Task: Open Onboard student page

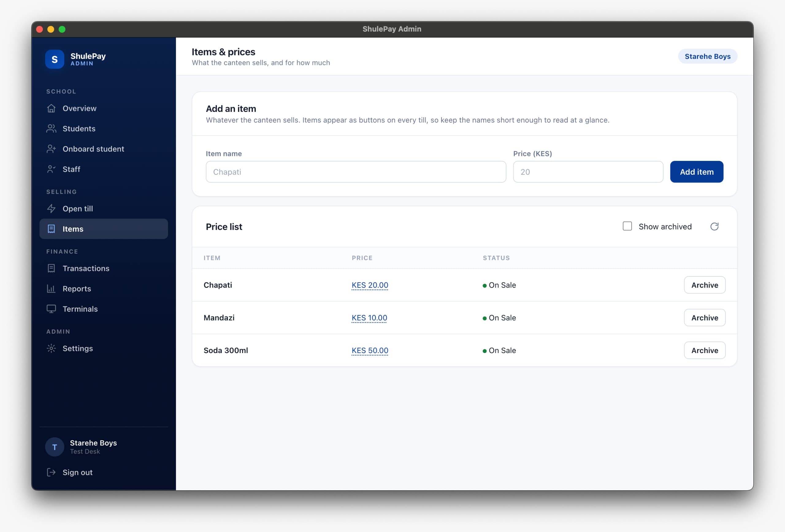Action: click(x=104, y=149)
